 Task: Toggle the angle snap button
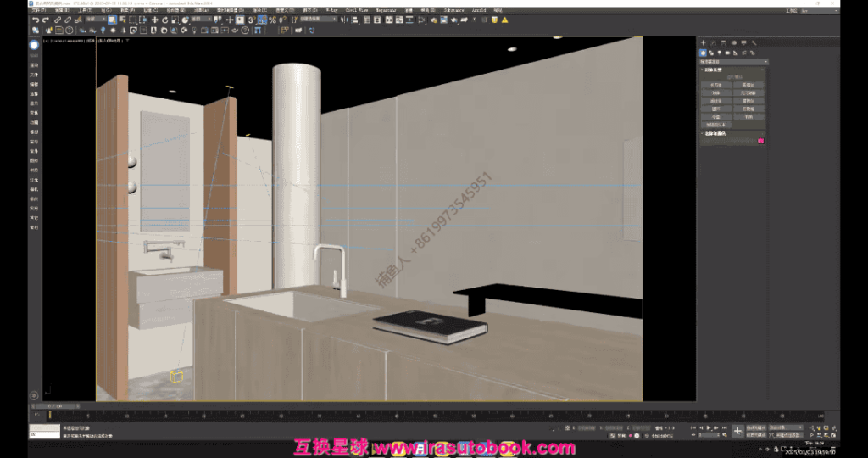point(262,20)
